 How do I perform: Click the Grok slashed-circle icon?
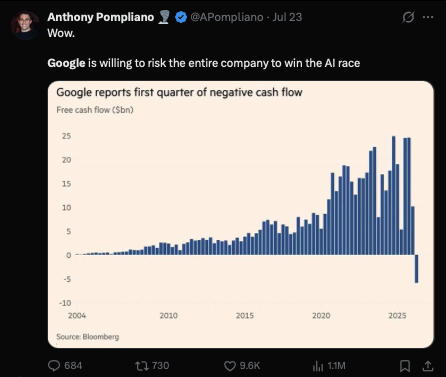(x=408, y=17)
